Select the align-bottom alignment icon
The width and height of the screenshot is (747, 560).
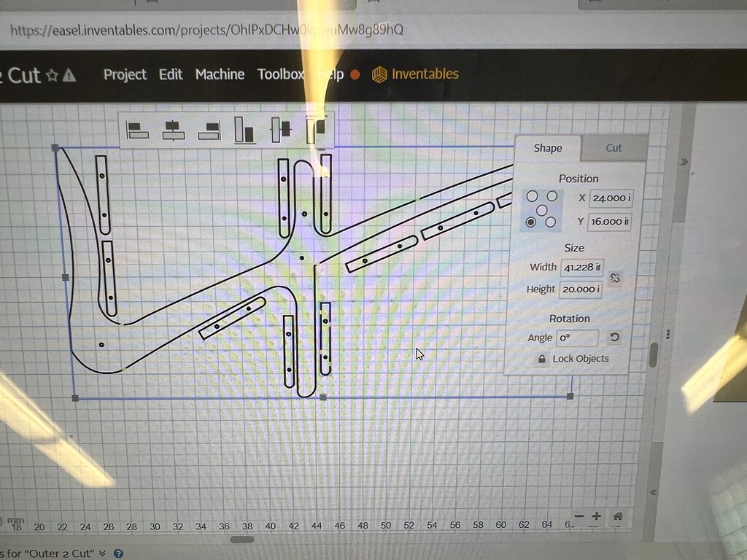(243, 129)
